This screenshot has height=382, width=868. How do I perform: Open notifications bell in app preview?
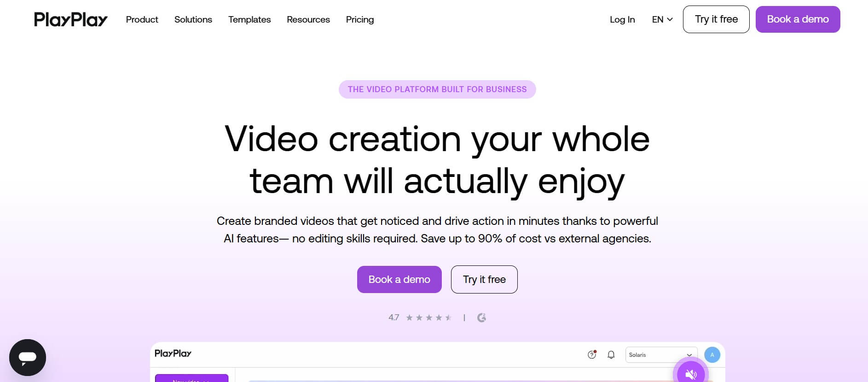[611, 355]
